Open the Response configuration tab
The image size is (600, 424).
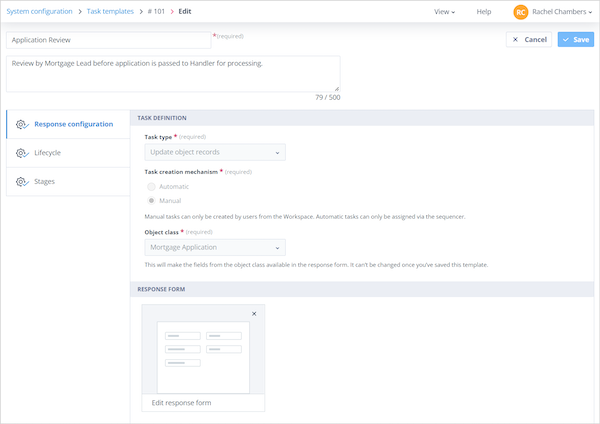point(68,124)
